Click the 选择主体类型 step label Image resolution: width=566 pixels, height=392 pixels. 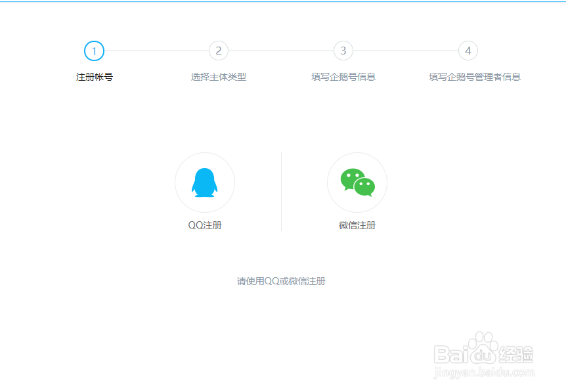pos(219,77)
